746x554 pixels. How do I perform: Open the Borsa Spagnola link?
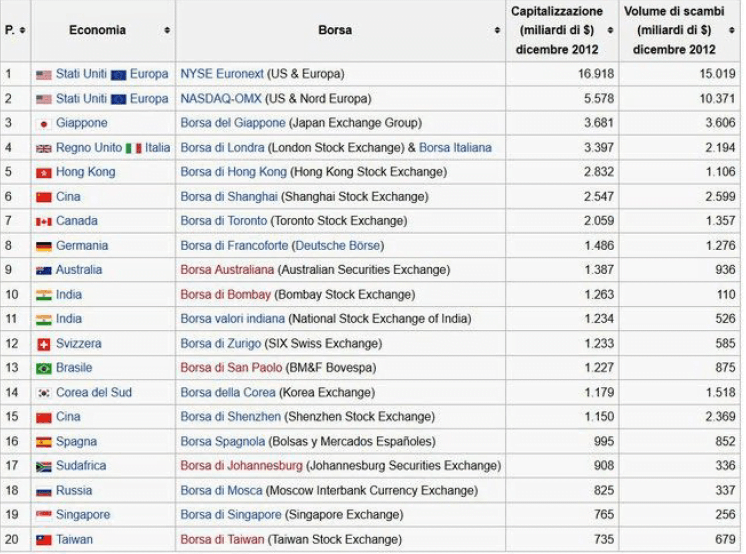[x=223, y=442]
